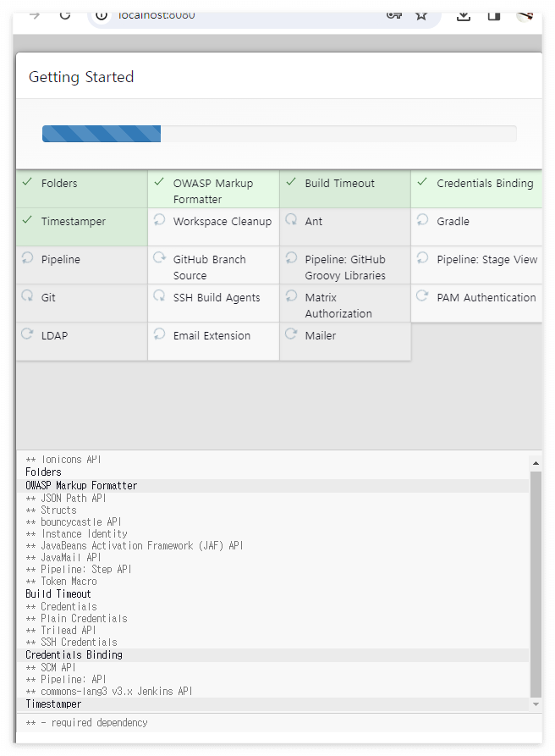This screenshot has height=756, width=555.
Task: Click the checkmark next to Build Timeout
Action: 291,182
